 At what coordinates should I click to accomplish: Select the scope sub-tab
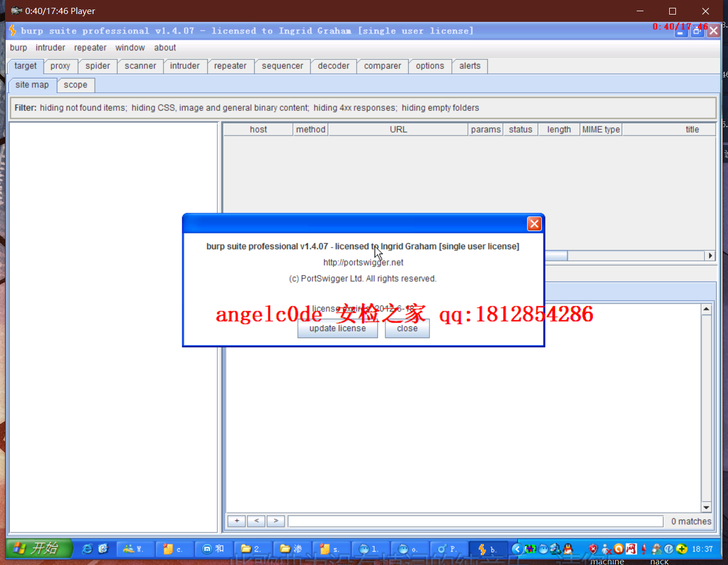click(76, 85)
